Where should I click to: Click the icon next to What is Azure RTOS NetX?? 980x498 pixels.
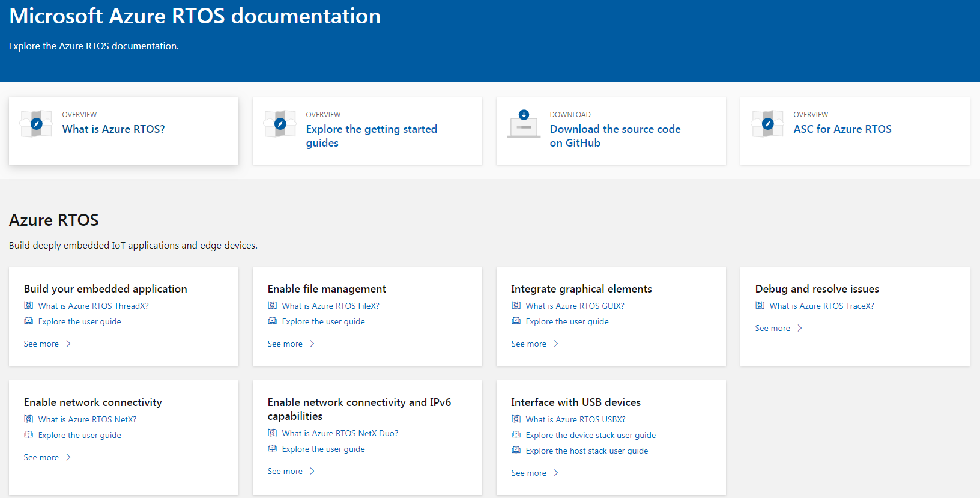click(28, 419)
